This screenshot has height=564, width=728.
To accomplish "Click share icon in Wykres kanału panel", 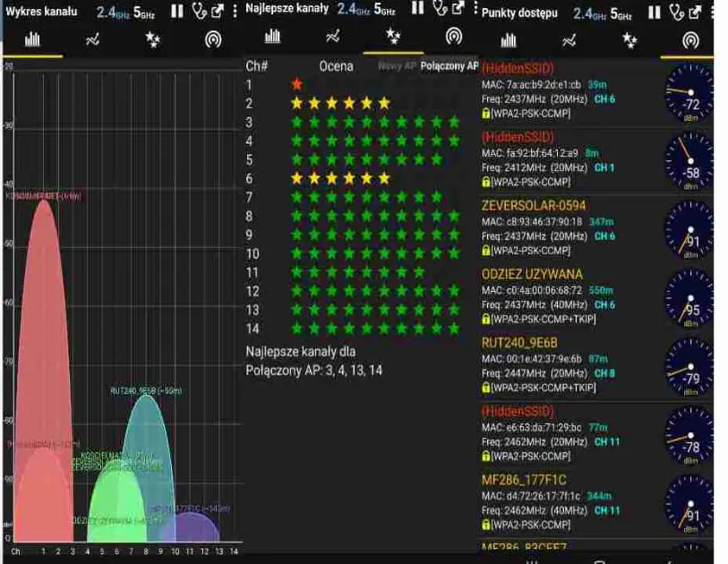I will pos(218,11).
